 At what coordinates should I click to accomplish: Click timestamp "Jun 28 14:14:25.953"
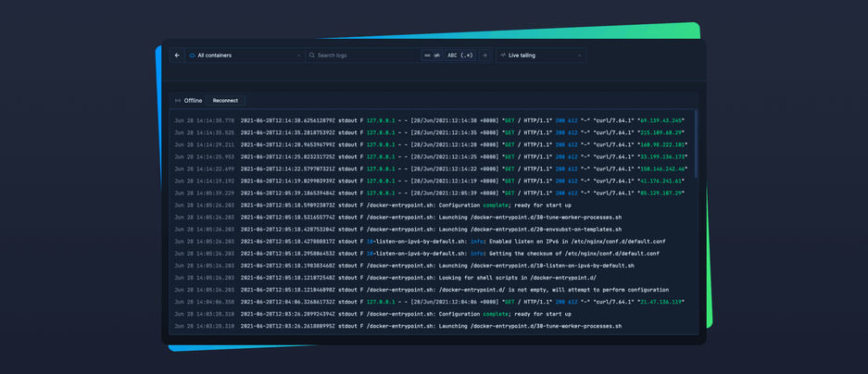click(x=205, y=156)
